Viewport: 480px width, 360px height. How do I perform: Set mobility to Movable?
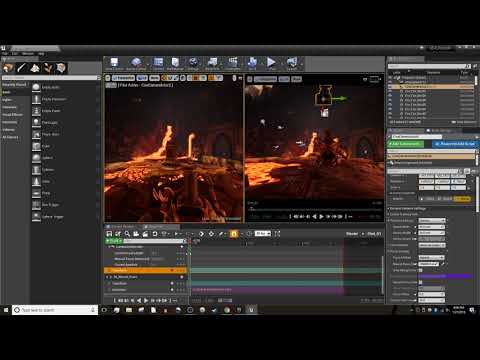462,199
